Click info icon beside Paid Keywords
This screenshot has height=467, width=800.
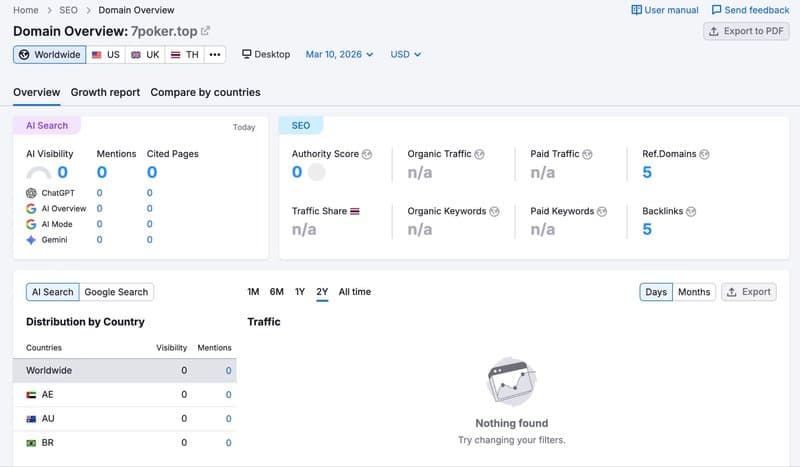coord(602,211)
